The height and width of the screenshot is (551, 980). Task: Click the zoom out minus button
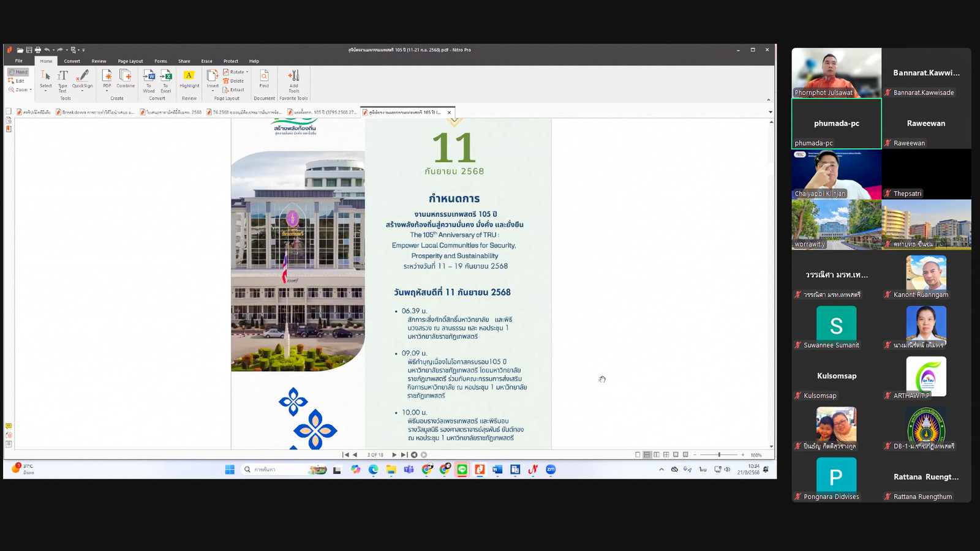pos(695,455)
